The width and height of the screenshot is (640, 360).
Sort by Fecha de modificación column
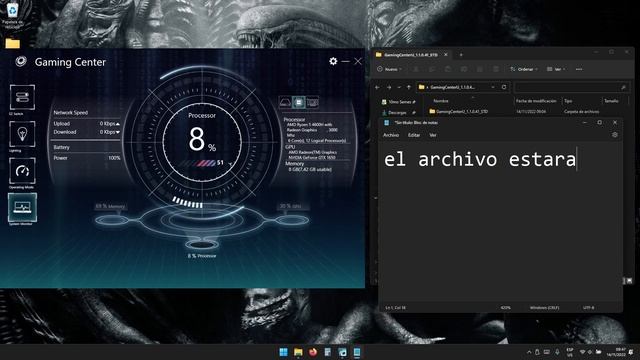tap(536, 101)
